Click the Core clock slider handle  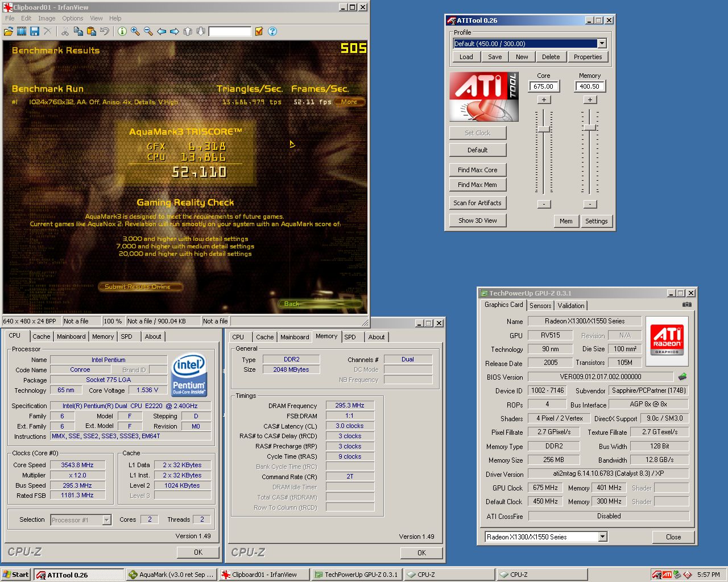click(544, 128)
